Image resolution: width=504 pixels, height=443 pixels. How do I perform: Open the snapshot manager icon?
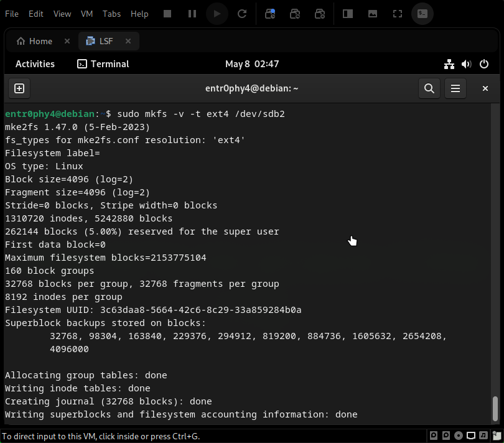click(320, 14)
